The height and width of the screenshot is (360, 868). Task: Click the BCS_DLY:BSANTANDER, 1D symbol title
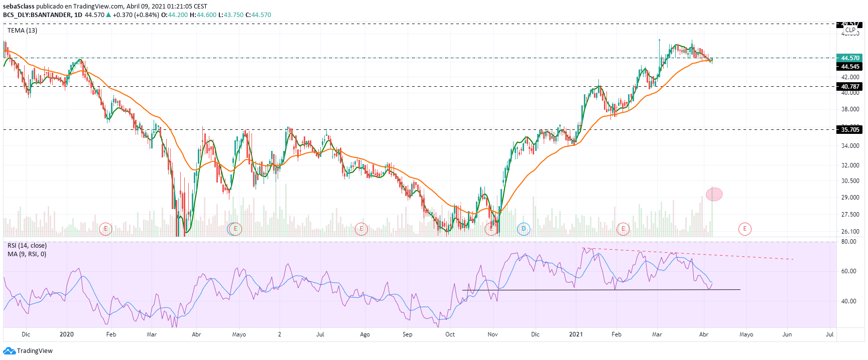pyautogui.click(x=43, y=15)
